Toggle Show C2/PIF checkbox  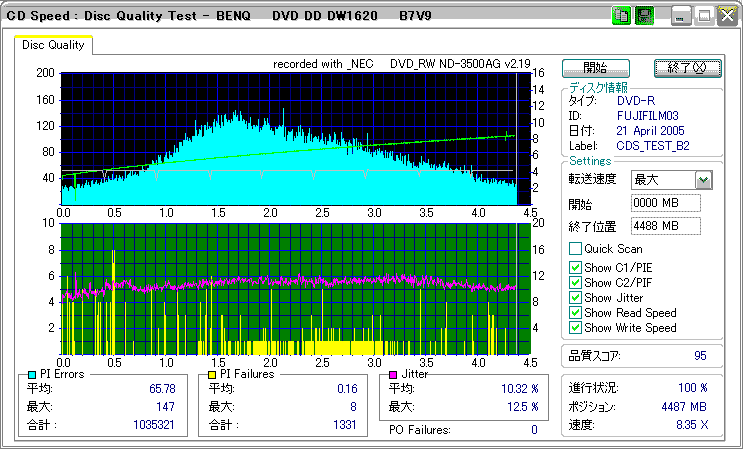point(575,282)
